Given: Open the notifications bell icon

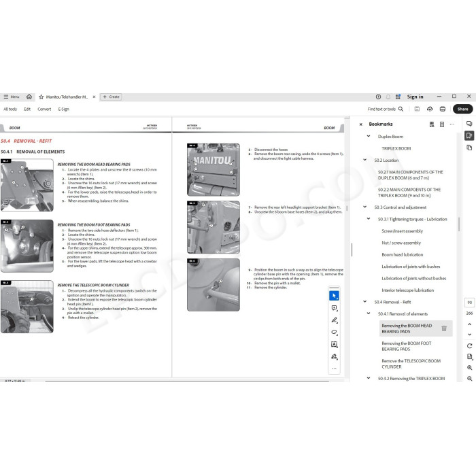Looking at the screenshot, I should pos(388,97).
